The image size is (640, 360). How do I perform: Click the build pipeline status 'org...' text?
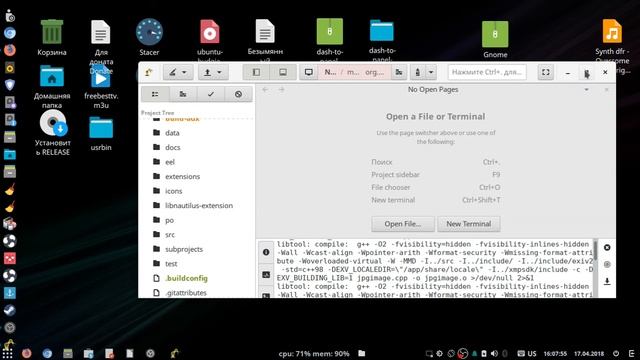pos(374,72)
